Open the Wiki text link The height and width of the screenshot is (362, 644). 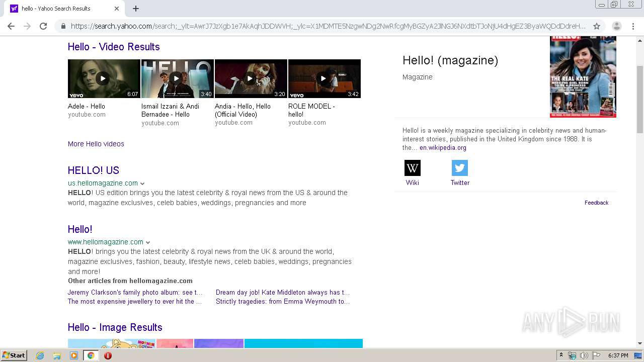coord(413,183)
